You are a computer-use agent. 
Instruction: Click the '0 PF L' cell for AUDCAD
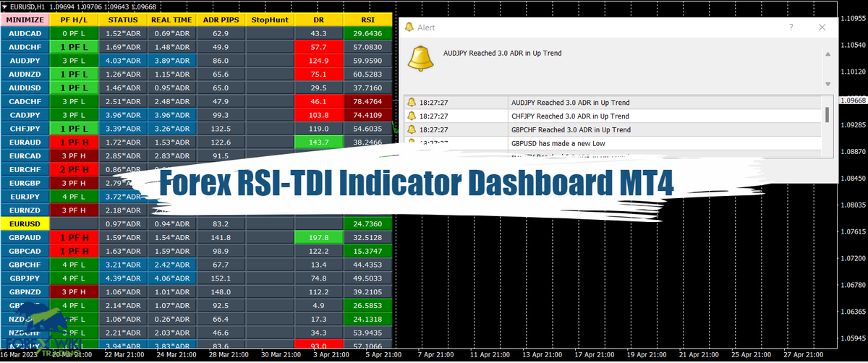(x=74, y=33)
